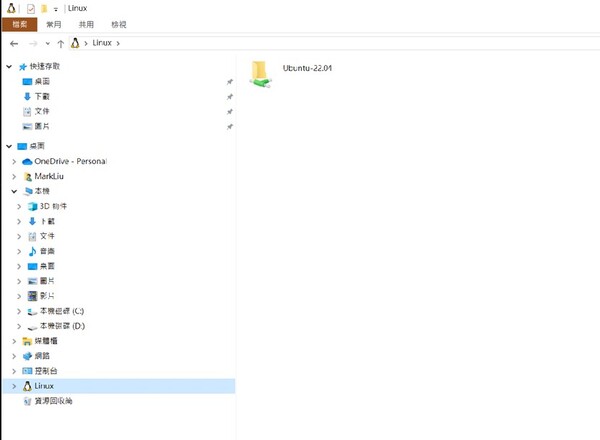Click Linux in the address bar path

click(x=101, y=43)
